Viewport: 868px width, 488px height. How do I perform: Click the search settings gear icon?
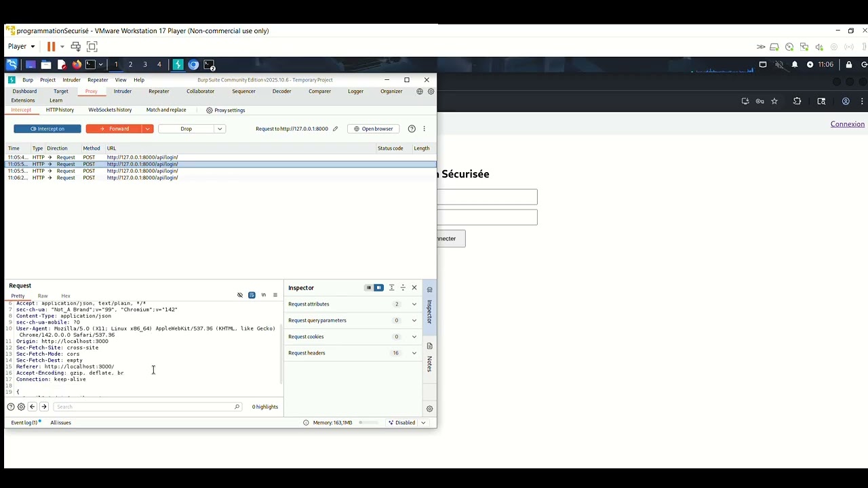21,407
